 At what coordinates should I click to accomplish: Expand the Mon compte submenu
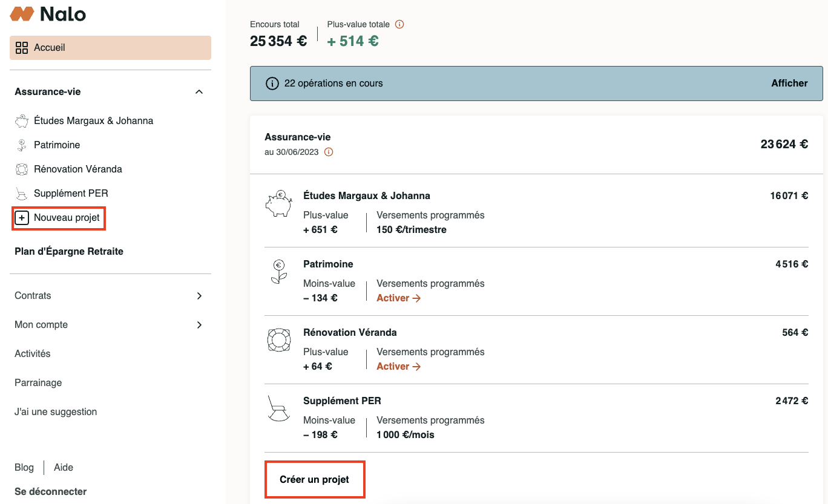pyautogui.click(x=199, y=325)
